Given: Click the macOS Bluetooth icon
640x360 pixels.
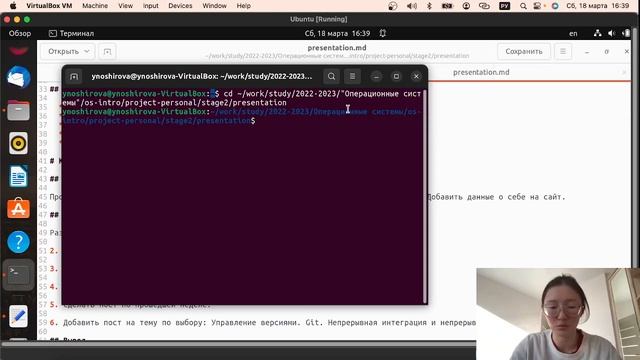Looking at the screenshot, I should 429,6.
